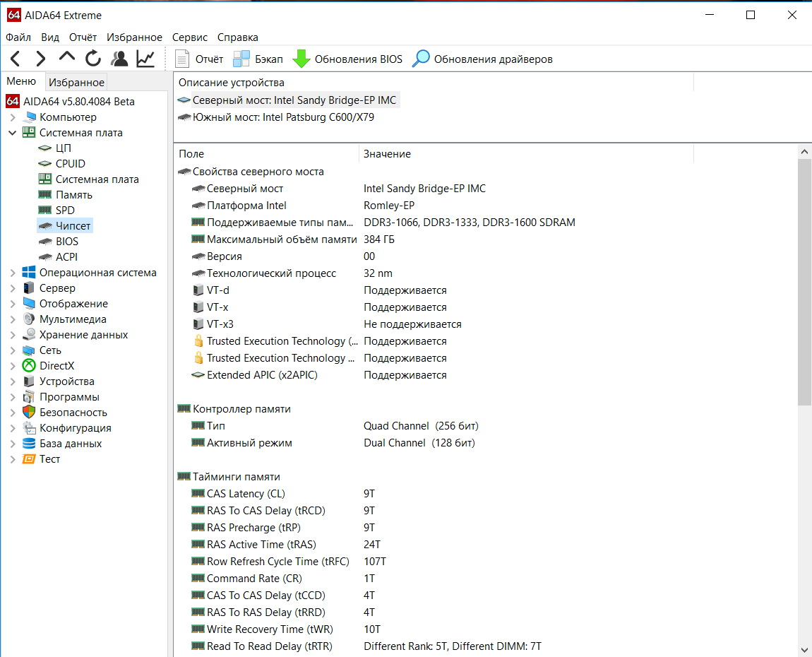Open the Файл menu
Viewport: 812px width, 657px height.
(18, 37)
